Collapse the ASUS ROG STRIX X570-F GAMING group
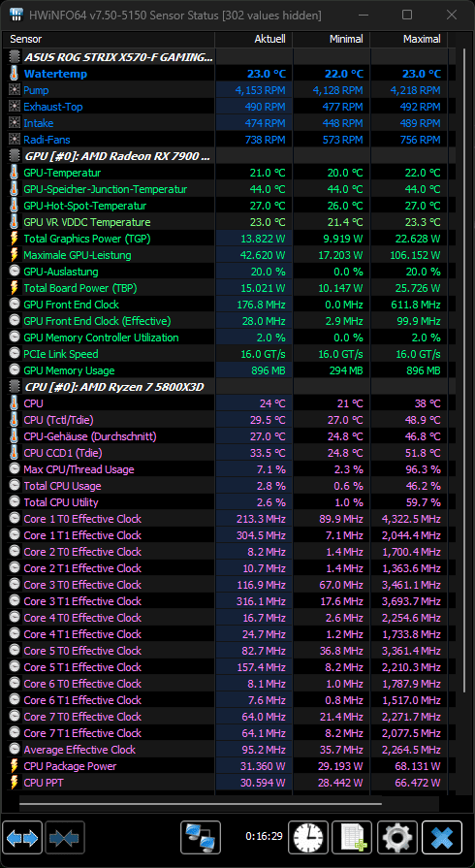The height and width of the screenshot is (868, 475). click(x=118, y=57)
